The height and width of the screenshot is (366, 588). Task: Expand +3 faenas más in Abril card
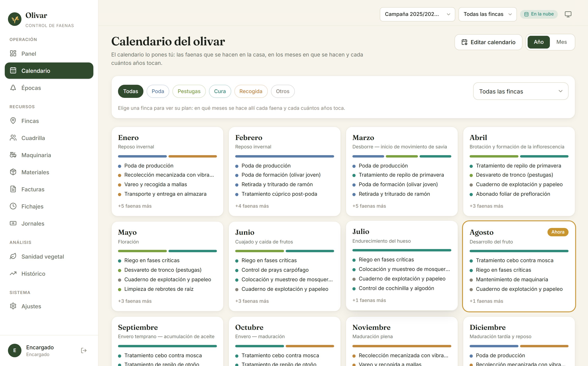pos(486,206)
